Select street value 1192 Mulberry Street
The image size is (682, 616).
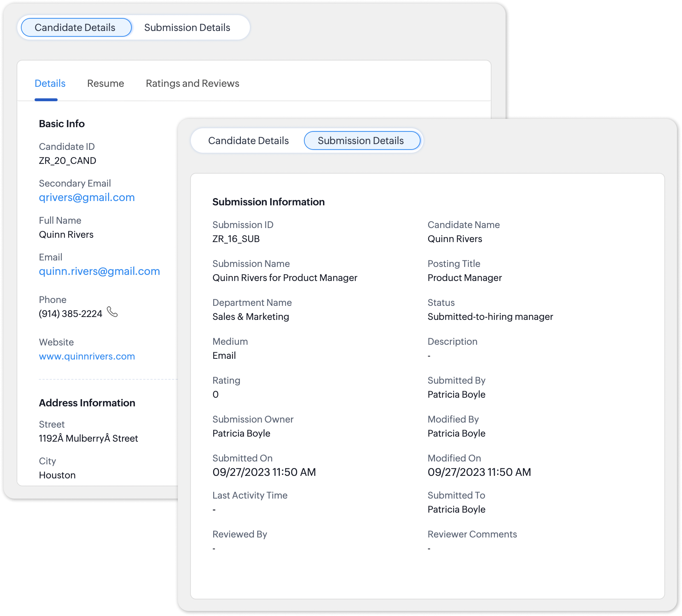[89, 438]
